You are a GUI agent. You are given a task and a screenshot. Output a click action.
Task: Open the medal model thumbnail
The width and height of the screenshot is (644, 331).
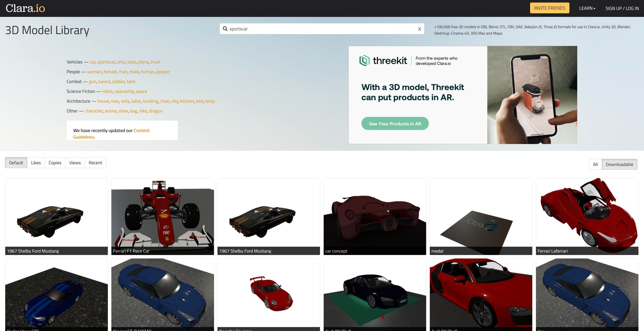[x=481, y=216]
